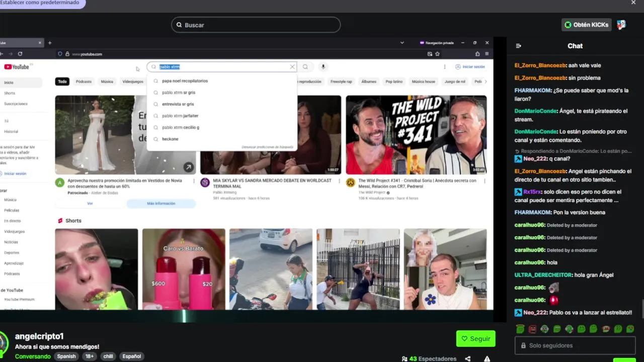The width and height of the screenshot is (644, 362).
Task: Select the 'Todo' filter chip
Action: click(x=62, y=81)
